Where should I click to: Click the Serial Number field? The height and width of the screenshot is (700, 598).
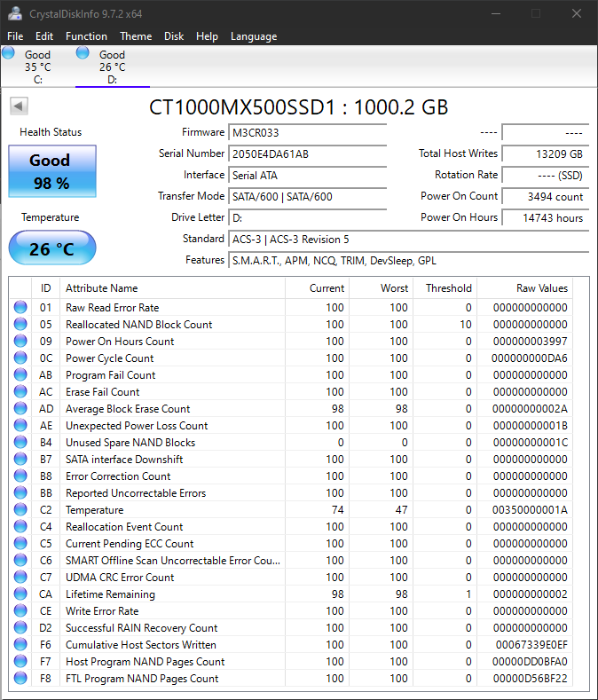tap(307, 153)
